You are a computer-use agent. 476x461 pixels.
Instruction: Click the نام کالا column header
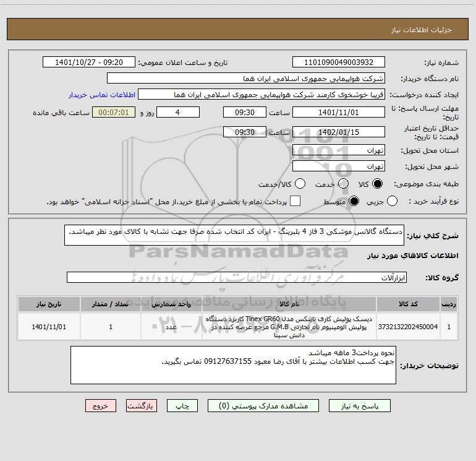point(289,304)
